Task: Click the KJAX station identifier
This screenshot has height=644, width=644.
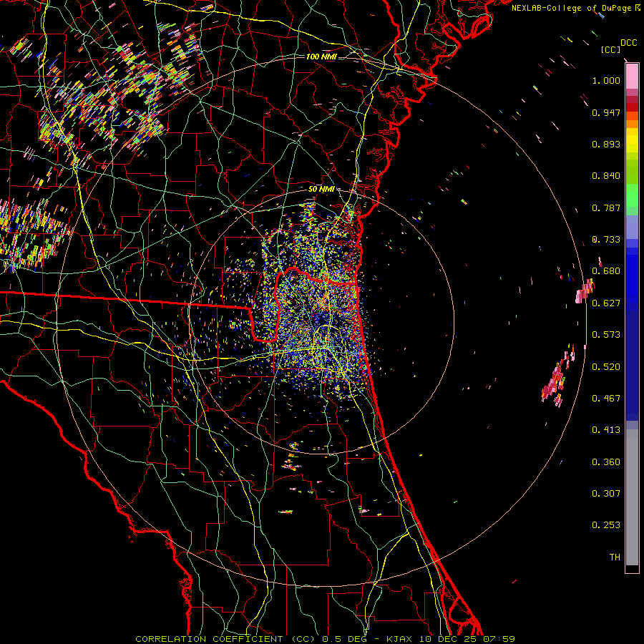Action: point(399,639)
